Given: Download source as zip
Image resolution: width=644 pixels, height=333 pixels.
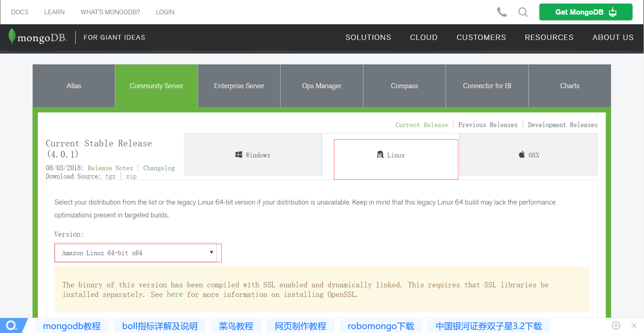Looking at the screenshot, I should click(131, 176).
